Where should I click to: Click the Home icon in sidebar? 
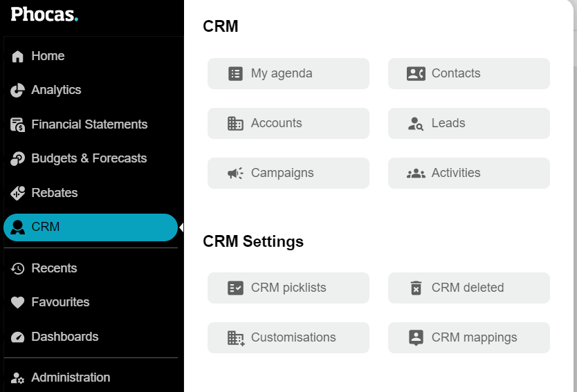tap(18, 57)
